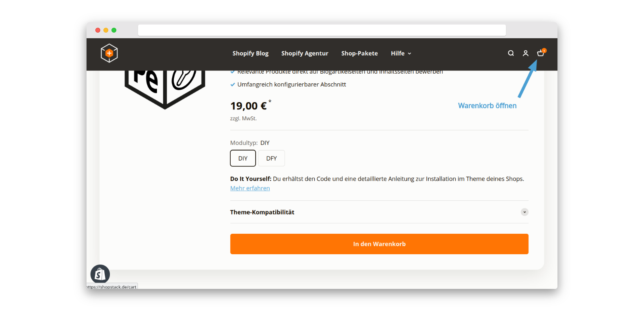Go to Shopify Blog
The image size is (644, 311).
point(250,53)
